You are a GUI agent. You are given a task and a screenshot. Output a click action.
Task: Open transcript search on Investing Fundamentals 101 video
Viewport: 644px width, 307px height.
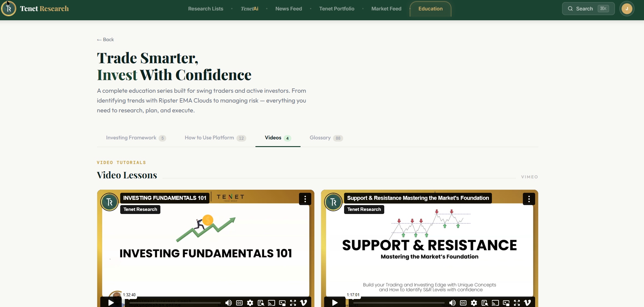tap(261, 303)
